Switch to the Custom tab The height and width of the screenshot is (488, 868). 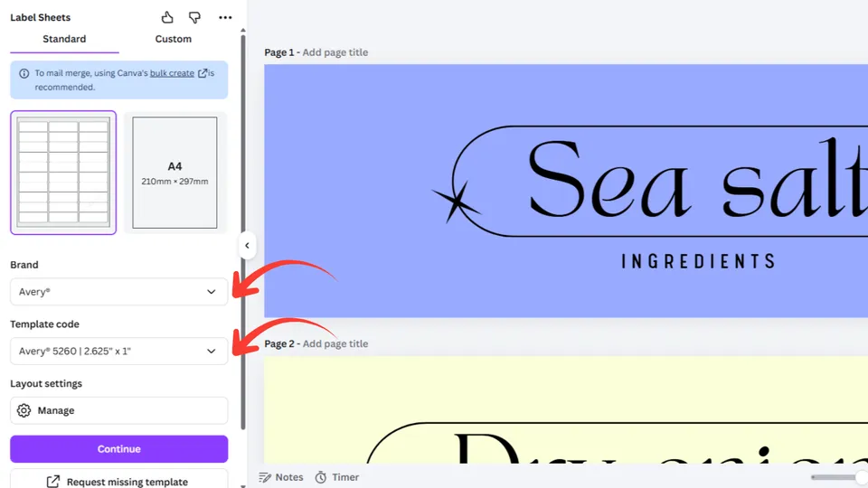[174, 39]
